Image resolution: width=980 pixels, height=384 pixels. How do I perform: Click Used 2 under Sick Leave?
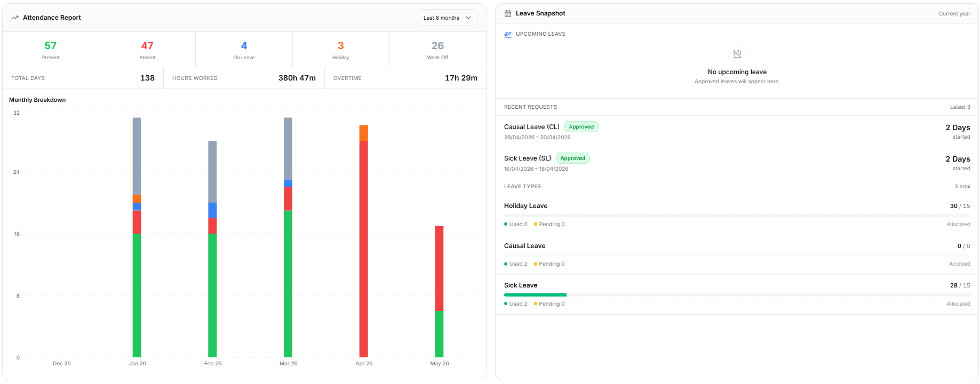point(516,304)
